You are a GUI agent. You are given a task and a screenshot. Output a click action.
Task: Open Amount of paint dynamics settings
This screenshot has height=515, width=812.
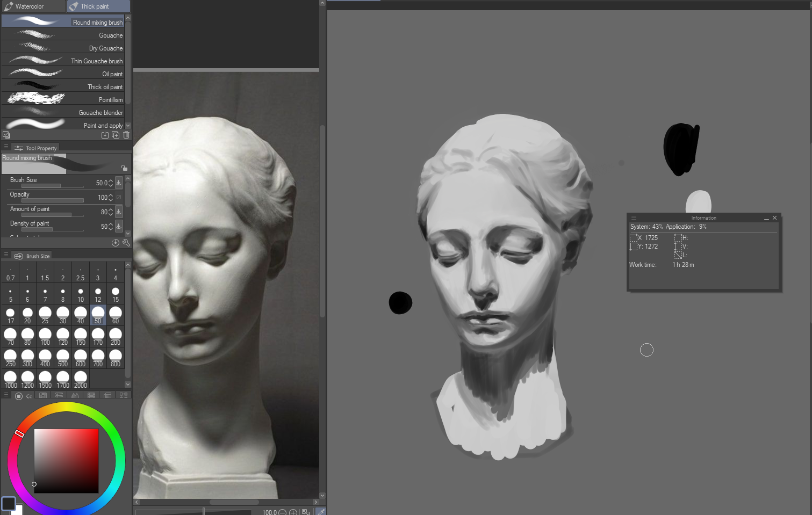click(119, 212)
